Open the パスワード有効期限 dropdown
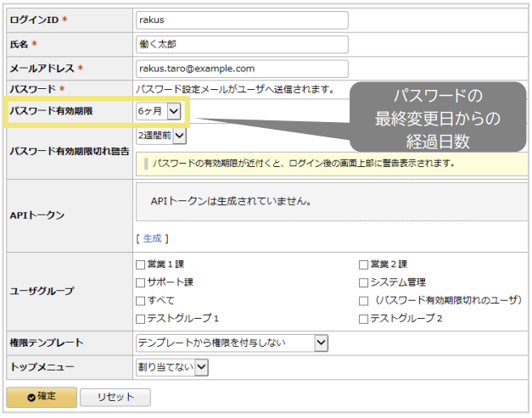Viewport: 532px width, 418px height. point(158,111)
